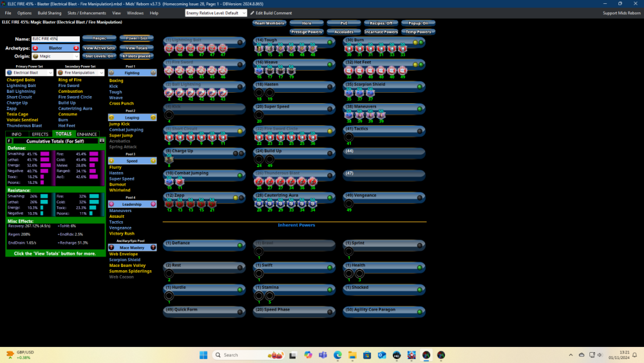
Task: Click the level 46 slot in Fire Sword
Action: tap(223, 71)
